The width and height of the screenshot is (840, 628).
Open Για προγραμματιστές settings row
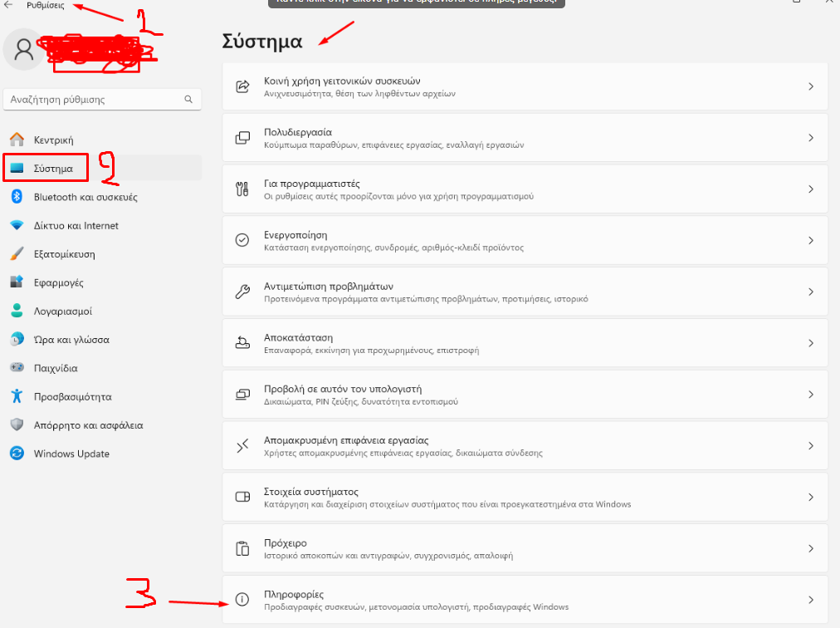(x=525, y=189)
